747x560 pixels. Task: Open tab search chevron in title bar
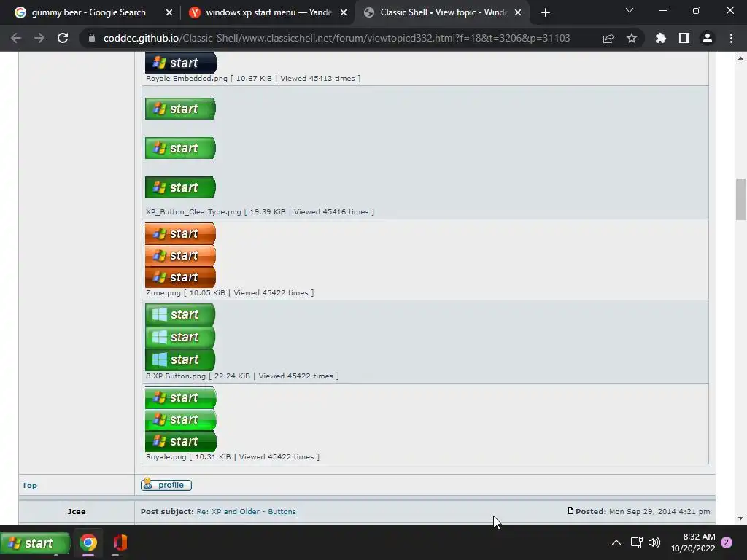[x=630, y=10]
